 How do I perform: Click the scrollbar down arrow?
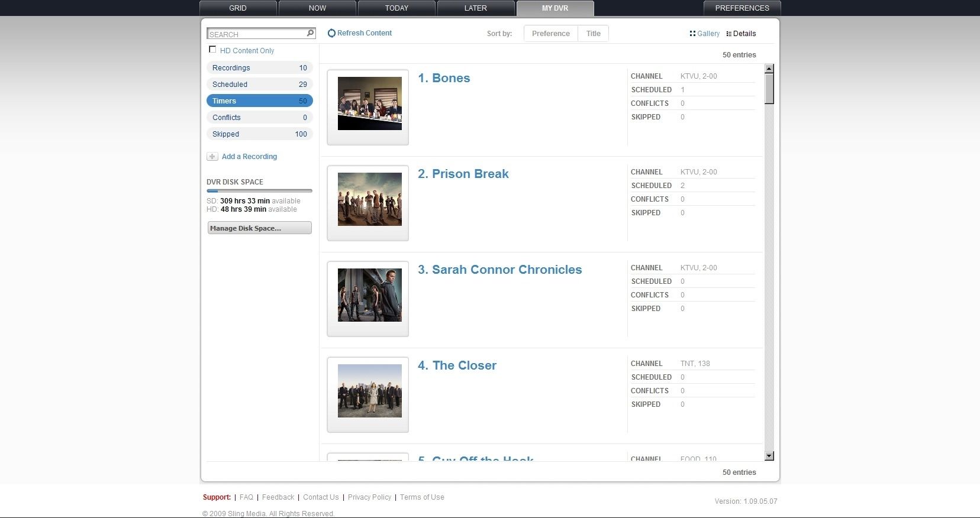[769, 456]
